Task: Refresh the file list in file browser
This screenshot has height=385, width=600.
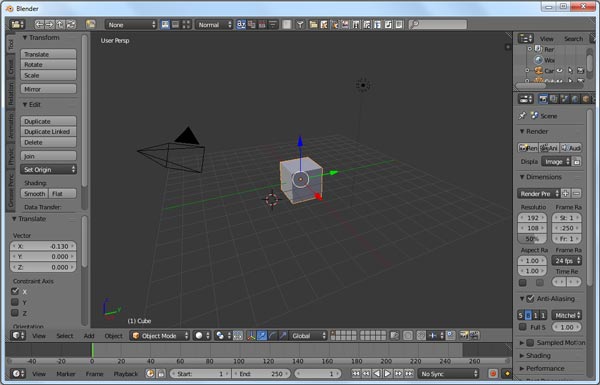Action: 71,24
